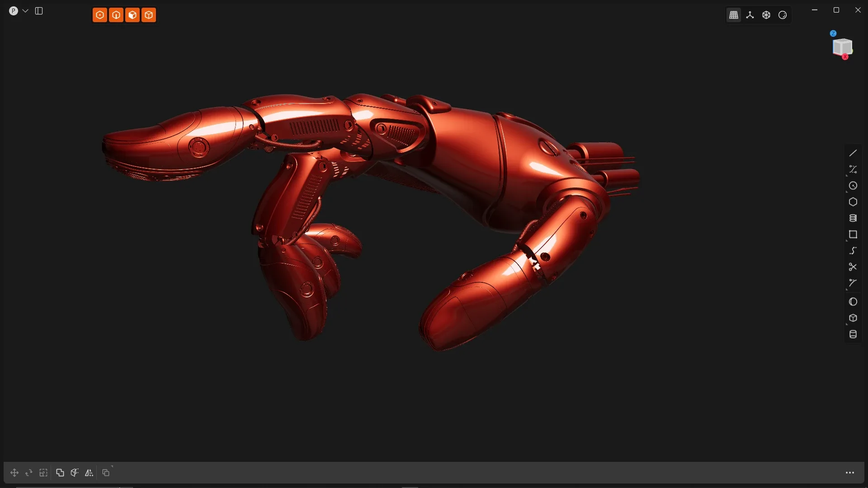Close the Plasticity window
This screenshot has width=868, height=488.
point(858,10)
